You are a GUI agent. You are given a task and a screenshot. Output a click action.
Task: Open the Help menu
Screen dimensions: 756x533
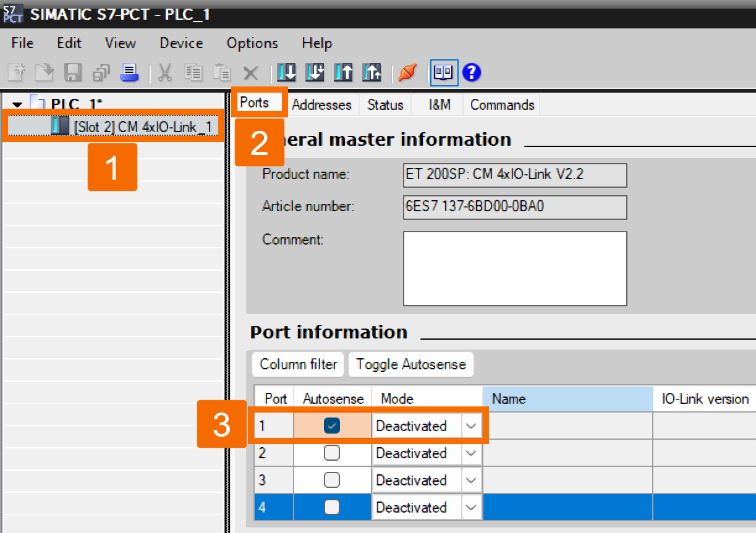pyautogui.click(x=317, y=43)
